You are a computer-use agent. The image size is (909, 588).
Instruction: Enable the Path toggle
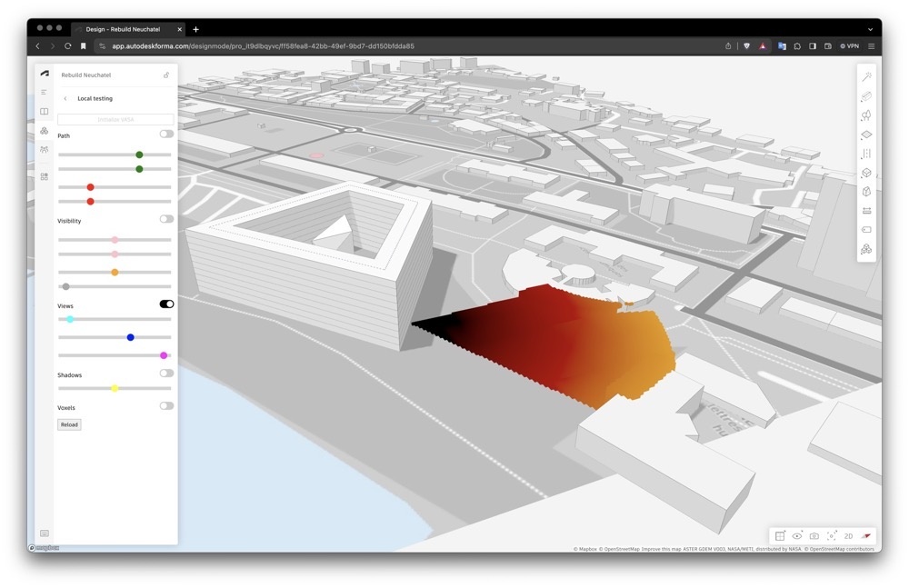pyautogui.click(x=166, y=135)
